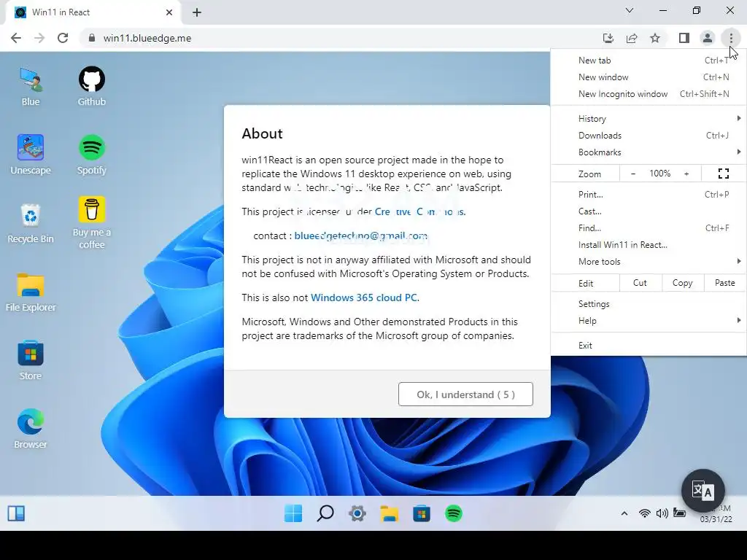Share this page icon in address bar
747x560 pixels.
coord(632,38)
